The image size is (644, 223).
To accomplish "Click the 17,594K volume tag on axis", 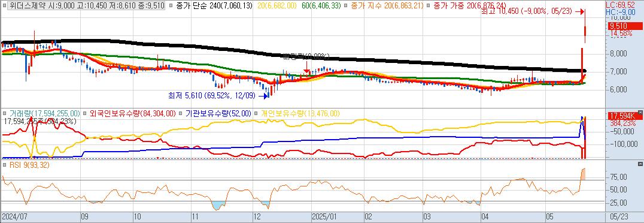I will pos(625,116).
